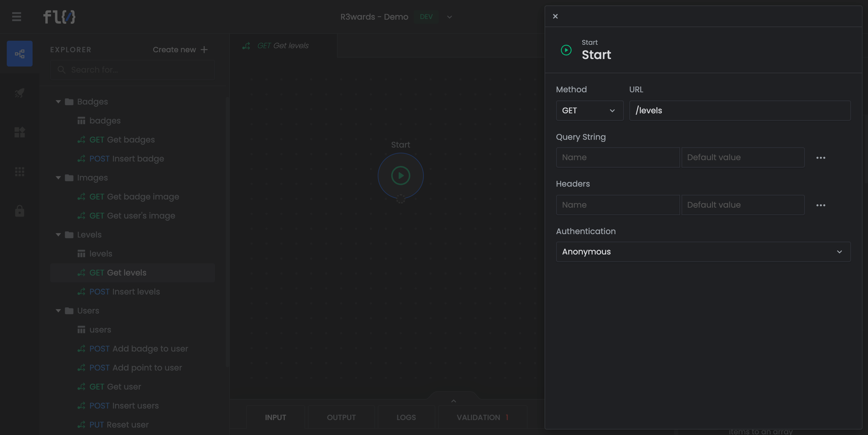Switch to the OUTPUT tab
Image resolution: width=868 pixels, height=435 pixels.
click(341, 417)
